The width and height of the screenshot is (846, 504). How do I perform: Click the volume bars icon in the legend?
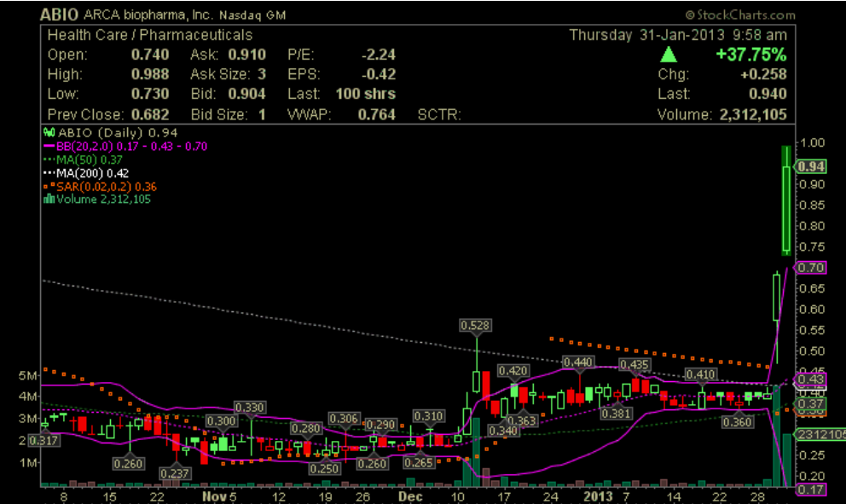49,199
